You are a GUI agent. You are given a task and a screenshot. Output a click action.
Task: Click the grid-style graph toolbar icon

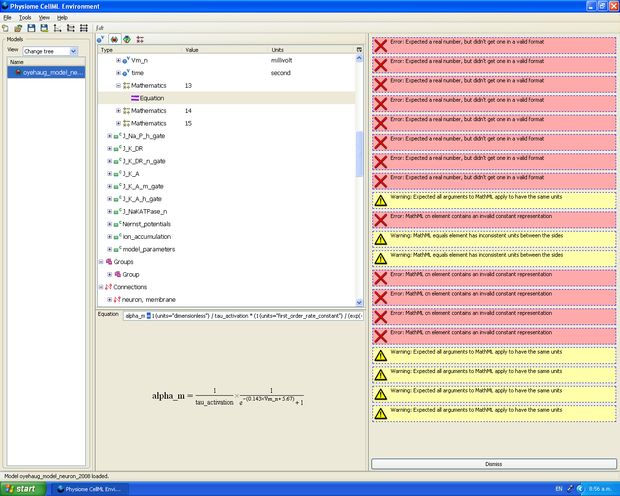[x=83, y=28]
